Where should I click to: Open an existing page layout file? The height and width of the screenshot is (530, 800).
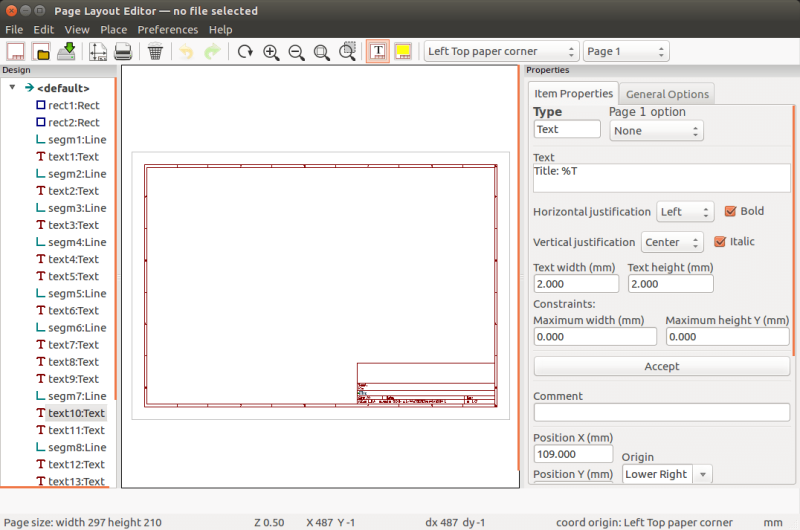coord(41,52)
